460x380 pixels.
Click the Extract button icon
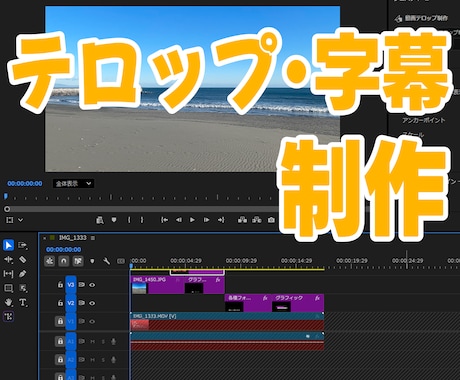(x=257, y=220)
